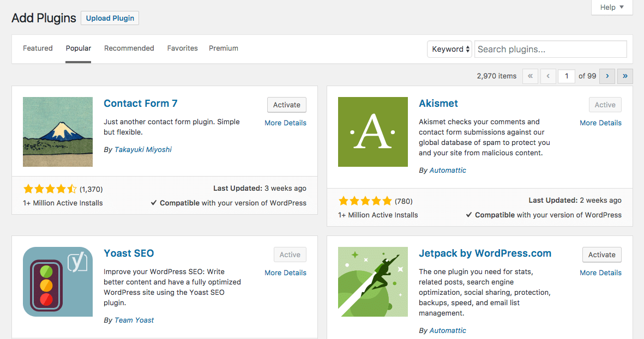Viewport: 644px width, 339px height.
Task: Focus the Search plugins field
Action: 551,49
